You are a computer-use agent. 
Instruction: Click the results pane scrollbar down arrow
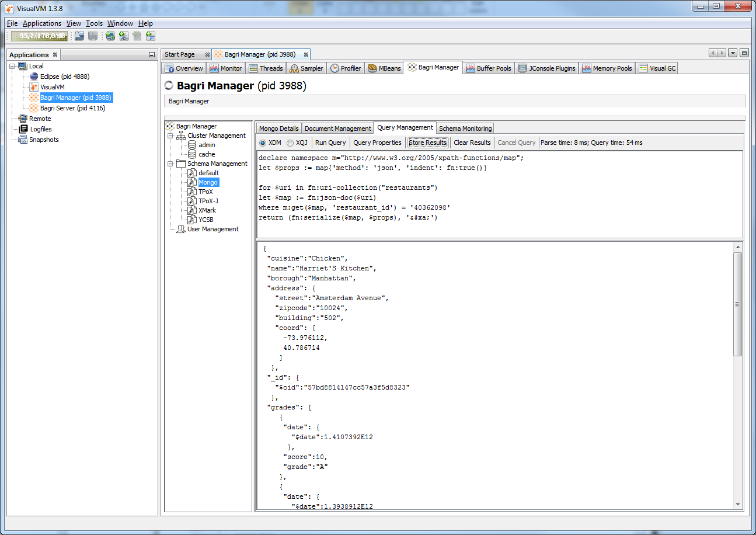(x=738, y=505)
